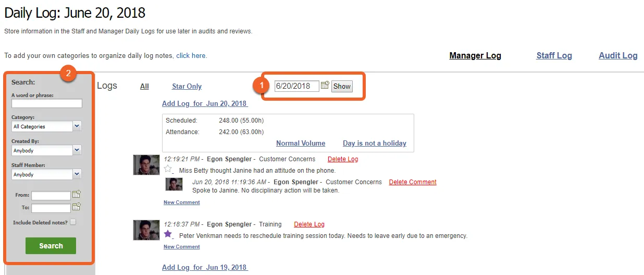Star the Miss Betty log entry
This screenshot has height=275, width=644.
[x=168, y=169]
